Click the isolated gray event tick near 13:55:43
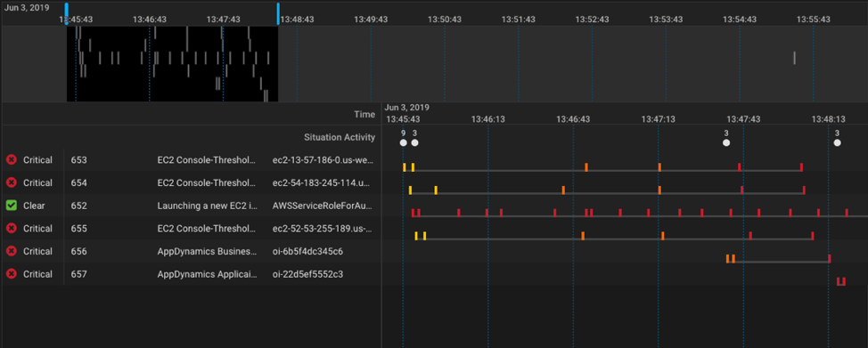 (x=794, y=58)
